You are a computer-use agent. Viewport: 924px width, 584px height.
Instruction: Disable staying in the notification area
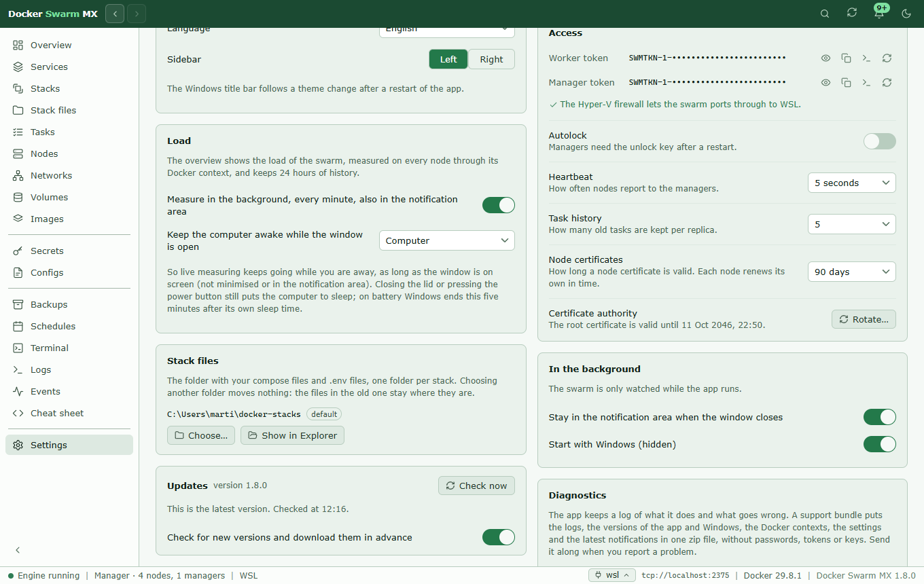880,417
